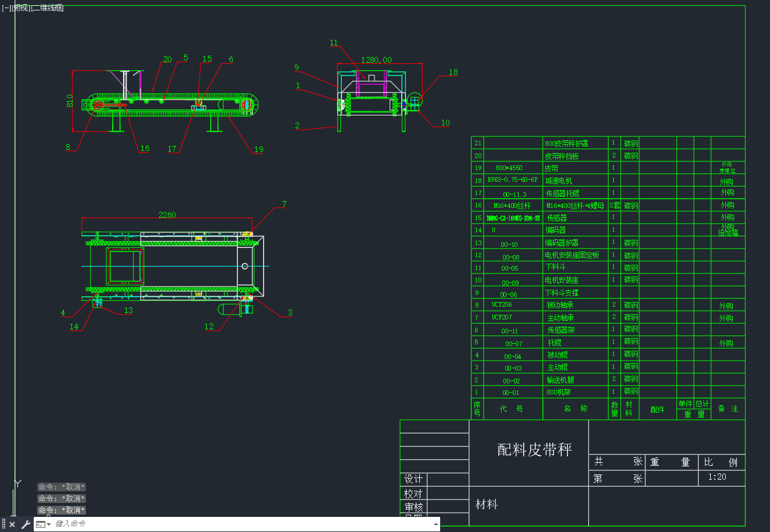Viewport: 770px width, 532px height.
Task: Open command line customize wrench
Action: [26, 524]
